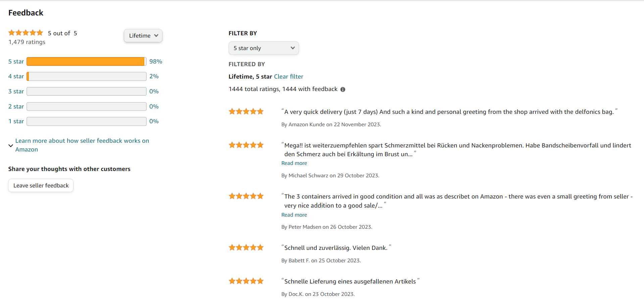644x306 pixels.
Task: Click star rating of Michael Schwarz review
Action: (x=246, y=145)
